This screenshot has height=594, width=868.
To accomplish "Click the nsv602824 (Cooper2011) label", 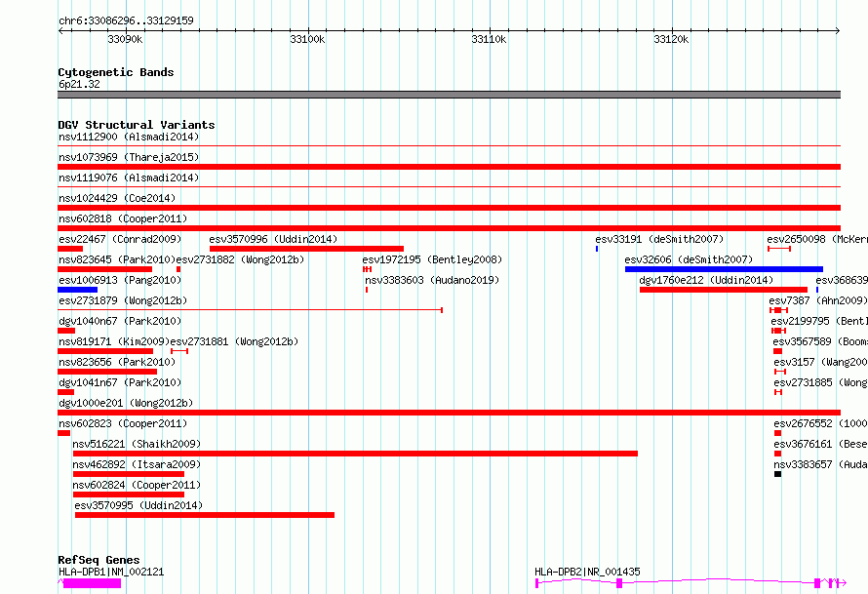I will pyautogui.click(x=137, y=485).
